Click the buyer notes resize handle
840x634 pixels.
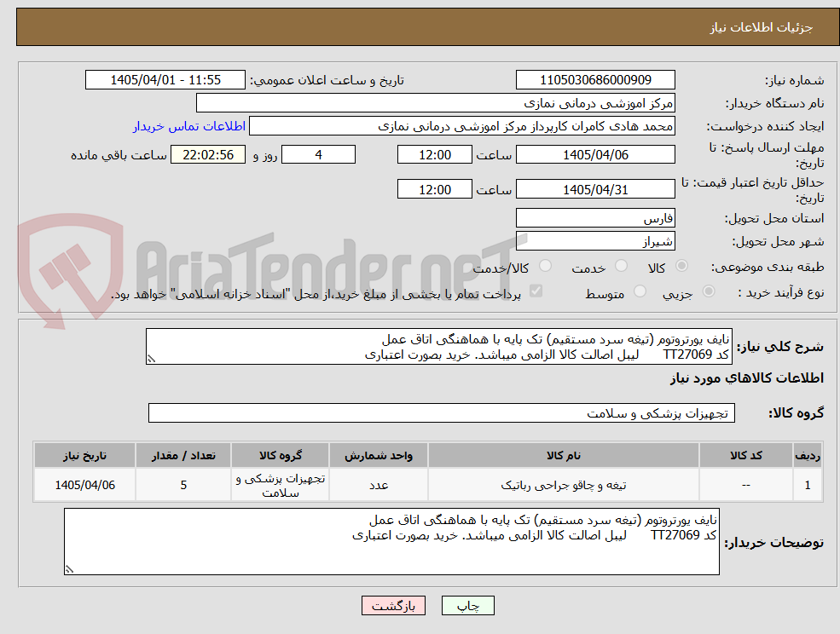click(69, 570)
